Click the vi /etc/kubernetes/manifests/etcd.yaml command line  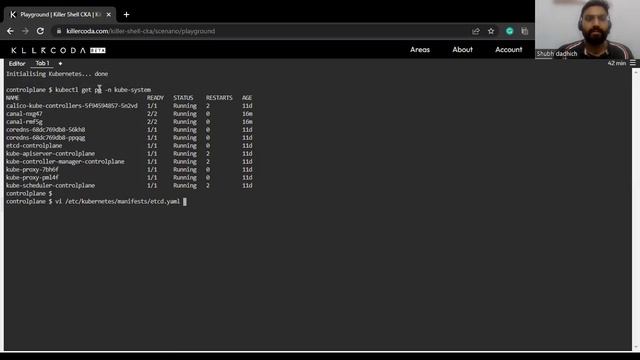96,202
